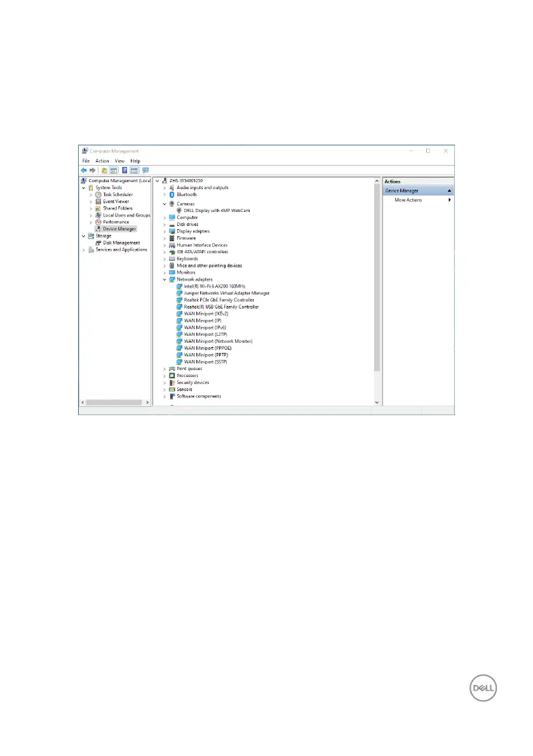The image size is (533, 756).
Task: Select Realtek(R) USB GbE Family Controller
Action: [x=222, y=307]
